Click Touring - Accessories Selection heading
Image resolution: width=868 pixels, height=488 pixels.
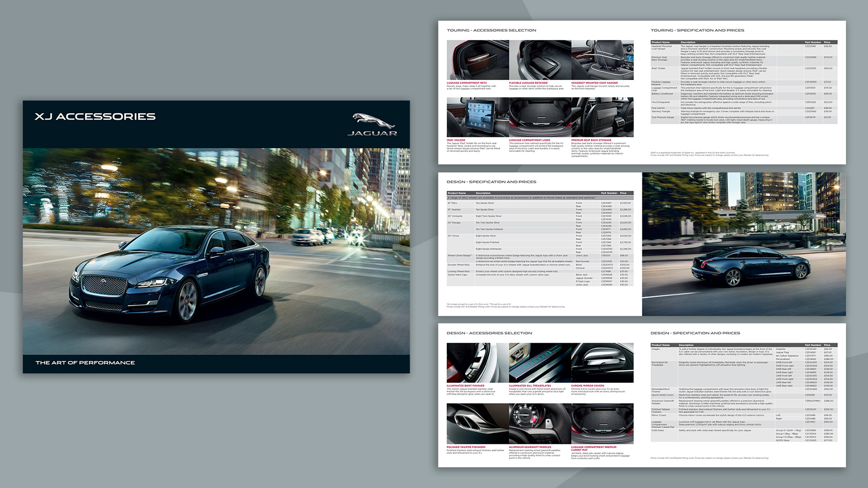(x=491, y=30)
